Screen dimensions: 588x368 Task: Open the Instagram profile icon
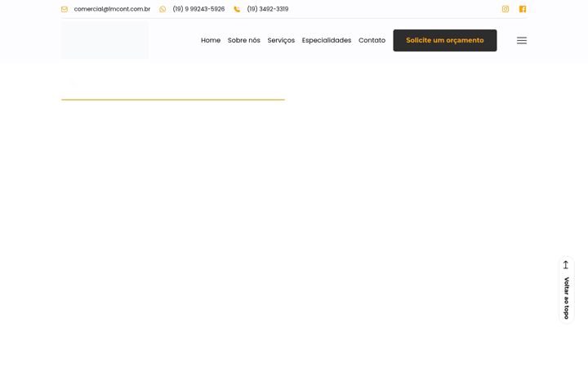[x=506, y=9]
